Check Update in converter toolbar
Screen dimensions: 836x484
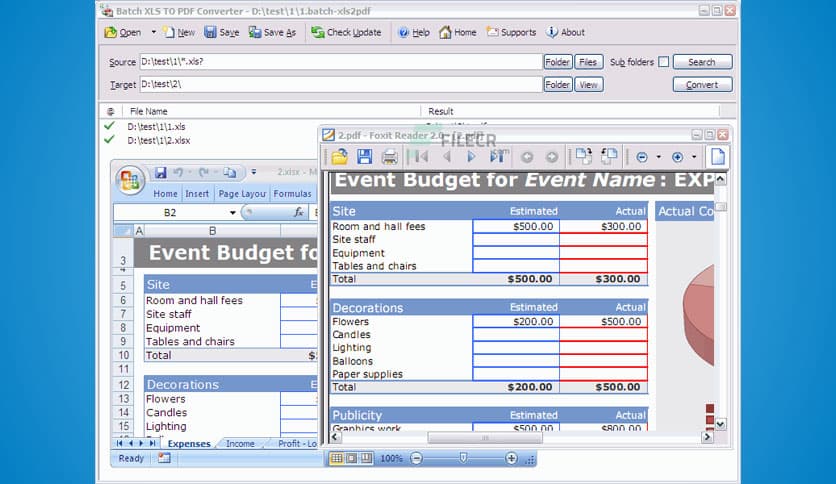347,33
